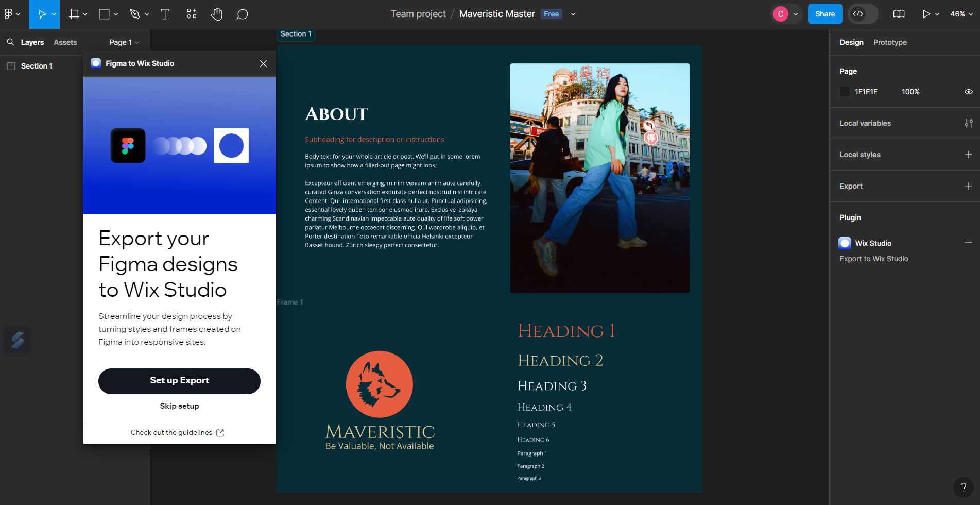Select the Frame 1 canvas label
Screen dimensions: 980x505
290,302
